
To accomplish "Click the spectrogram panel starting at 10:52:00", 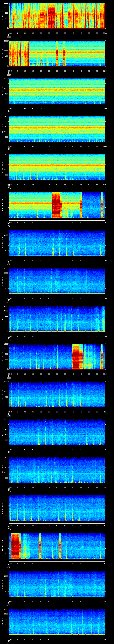I will pyautogui.click(x=57, y=129).
